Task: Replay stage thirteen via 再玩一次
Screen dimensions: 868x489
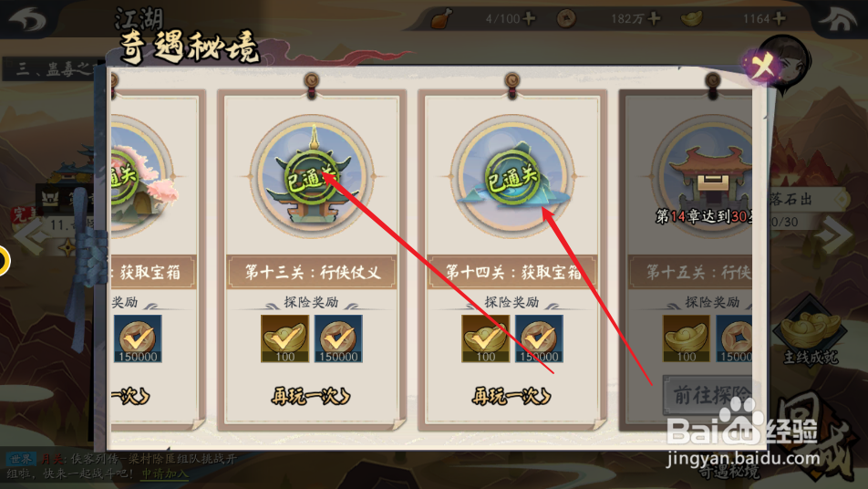Action: coord(311,396)
